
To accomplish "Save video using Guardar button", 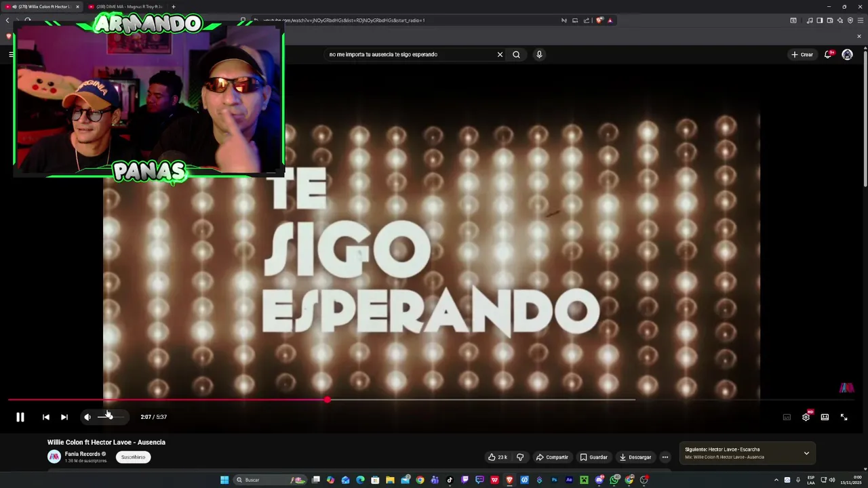I will coord(593,457).
